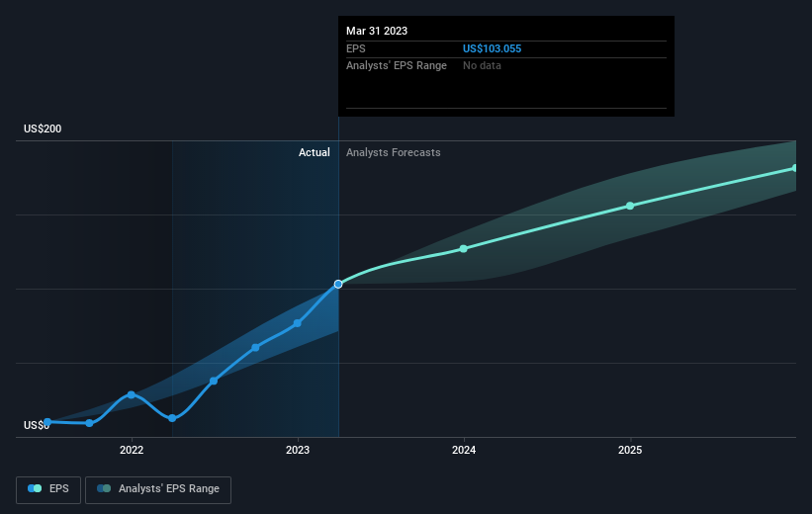Click the Analysts Forecasts label
The image size is (812, 514).
tap(393, 152)
